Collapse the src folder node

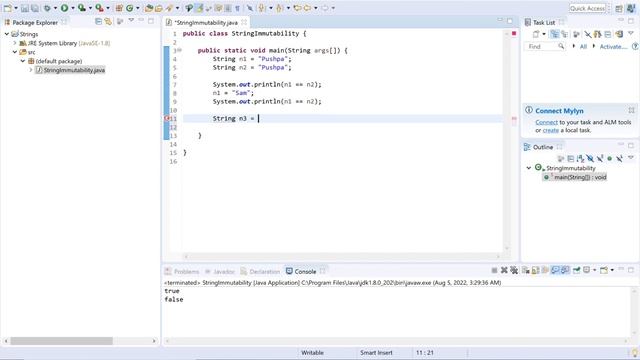click(15, 52)
